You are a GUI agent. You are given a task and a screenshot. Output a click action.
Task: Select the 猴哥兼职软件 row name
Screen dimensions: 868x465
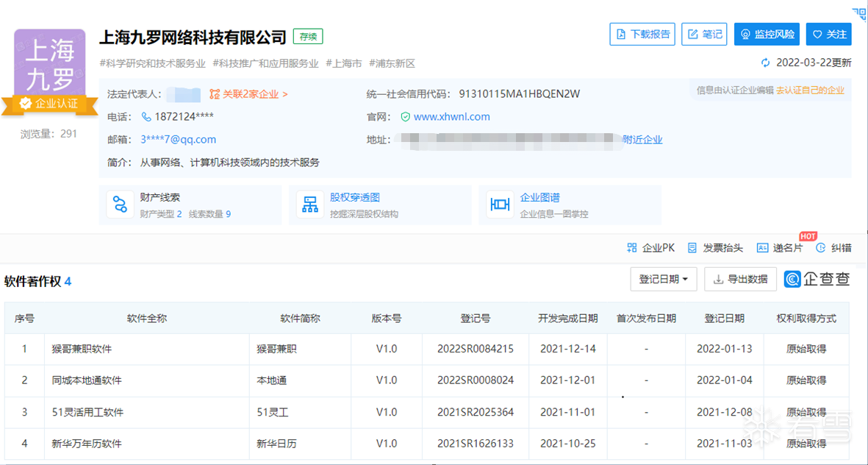[82, 349]
